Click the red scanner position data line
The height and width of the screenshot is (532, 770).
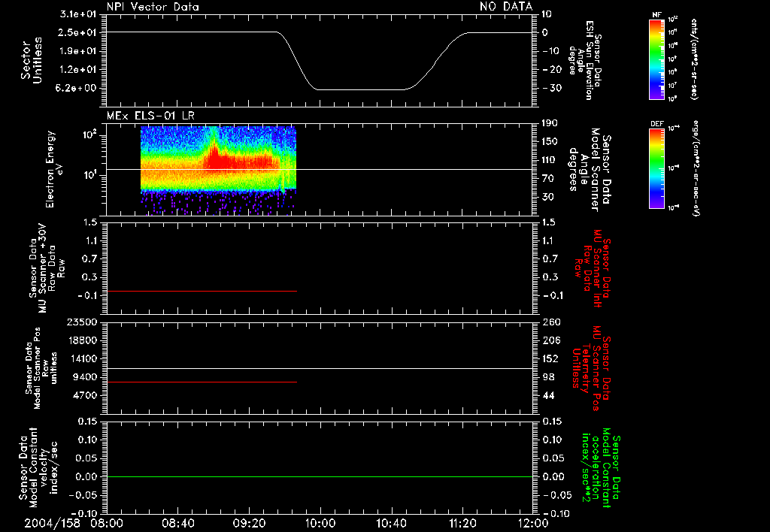coord(202,382)
